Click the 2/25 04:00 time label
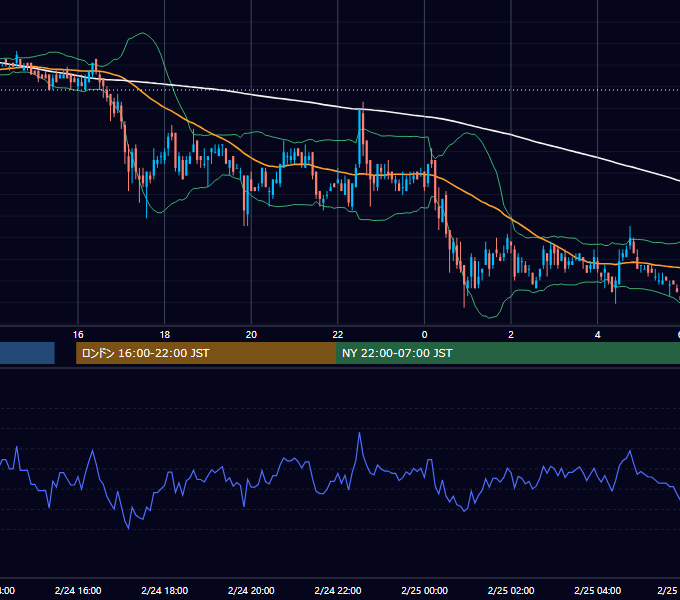Image resolution: width=680 pixels, height=600 pixels. [598, 590]
